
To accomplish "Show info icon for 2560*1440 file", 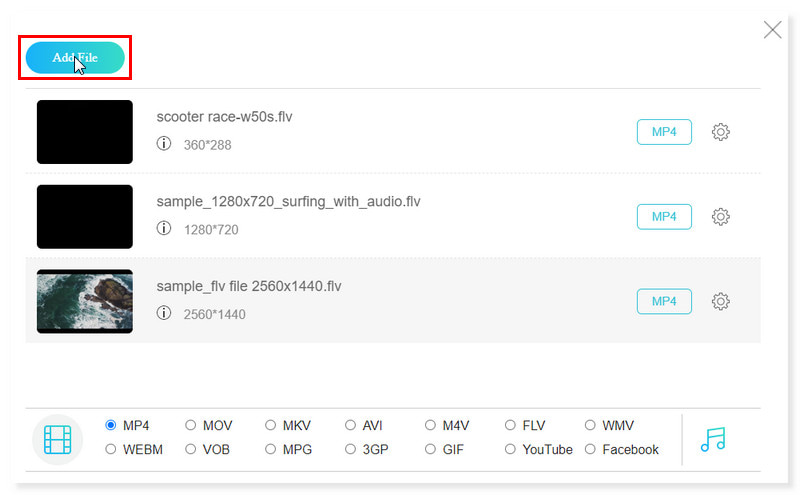I will [x=164, y=314].
